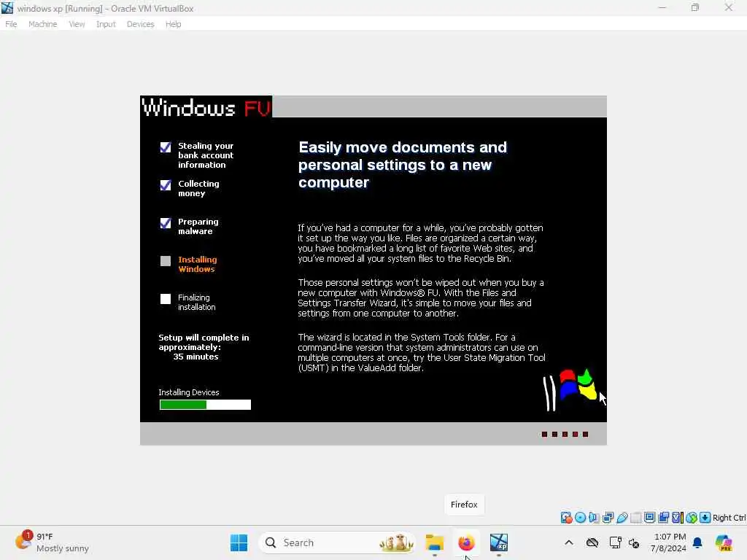Launch Firefox from the taskbar

[x=466, y=542]
